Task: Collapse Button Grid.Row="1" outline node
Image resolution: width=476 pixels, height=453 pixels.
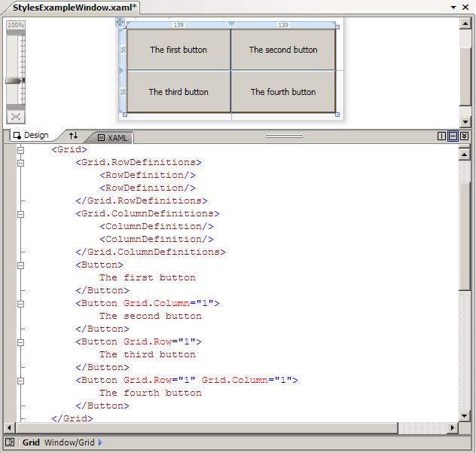Action: [20, 342]
